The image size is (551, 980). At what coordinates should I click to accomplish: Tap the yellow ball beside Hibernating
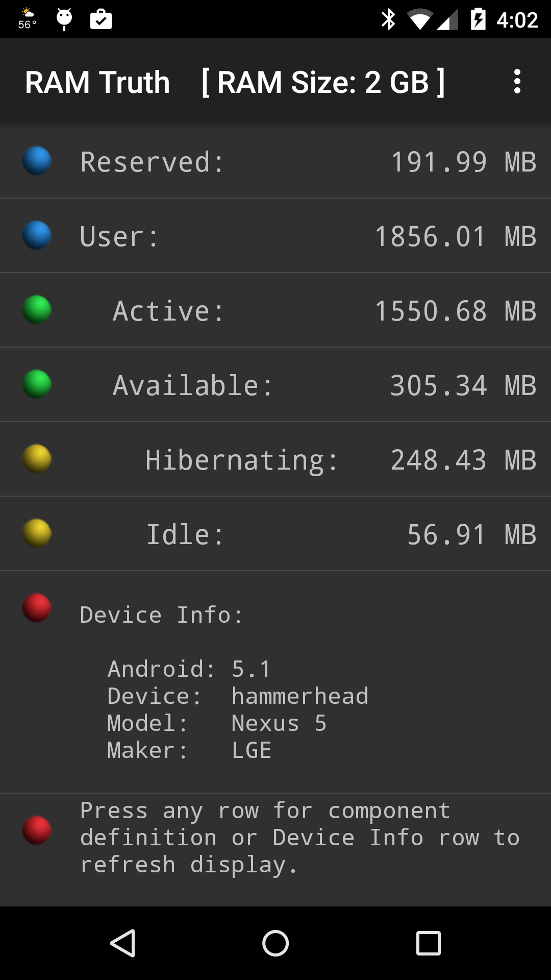37,459
